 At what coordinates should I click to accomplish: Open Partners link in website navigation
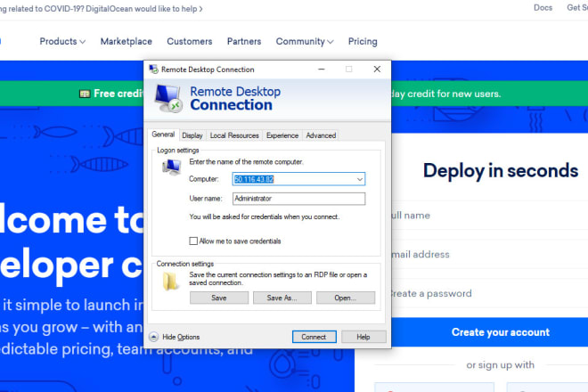[244, 41]
